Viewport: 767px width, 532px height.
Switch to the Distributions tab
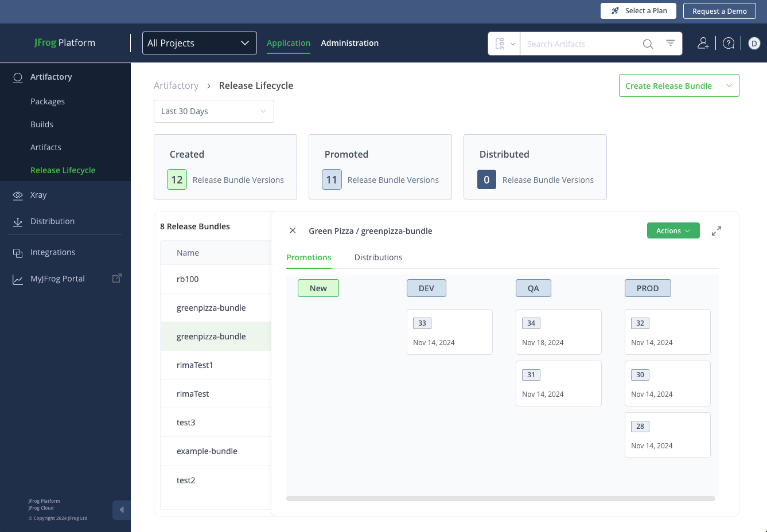378,257
